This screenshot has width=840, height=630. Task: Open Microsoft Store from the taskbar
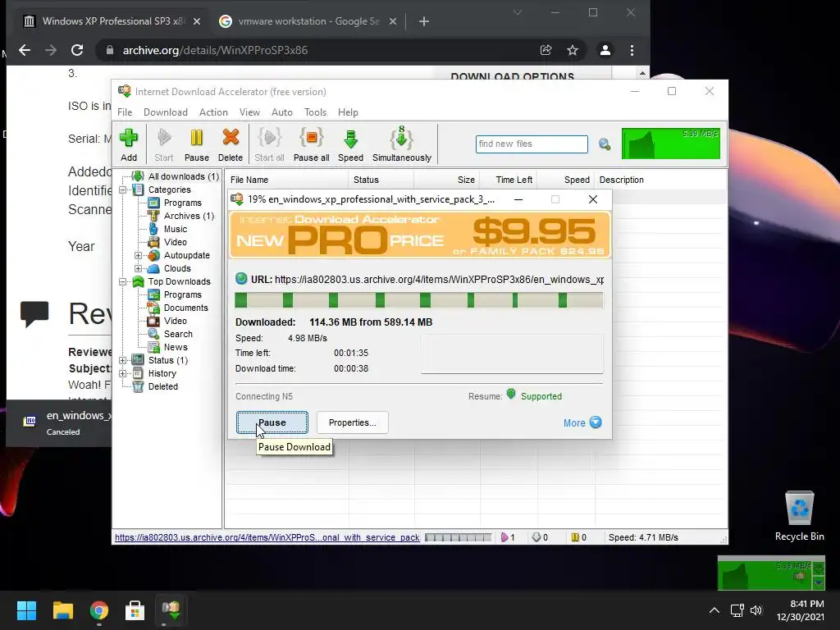[x=135, y=610]
